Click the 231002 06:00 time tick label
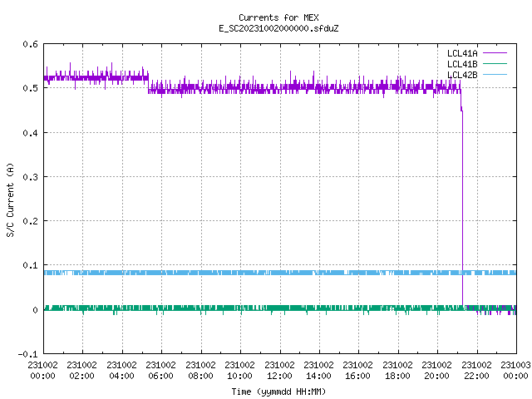Viewport: 532px width, 399px height. coord(160,371)
